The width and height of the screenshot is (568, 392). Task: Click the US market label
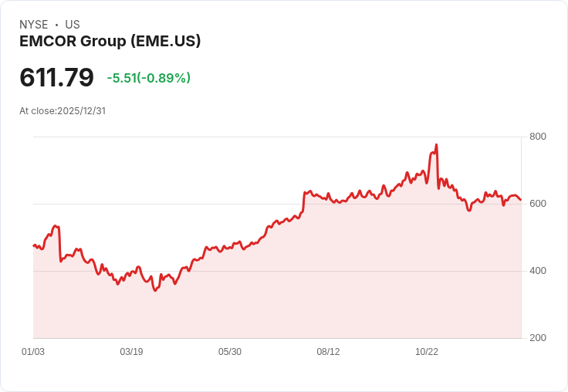(73, 25)
